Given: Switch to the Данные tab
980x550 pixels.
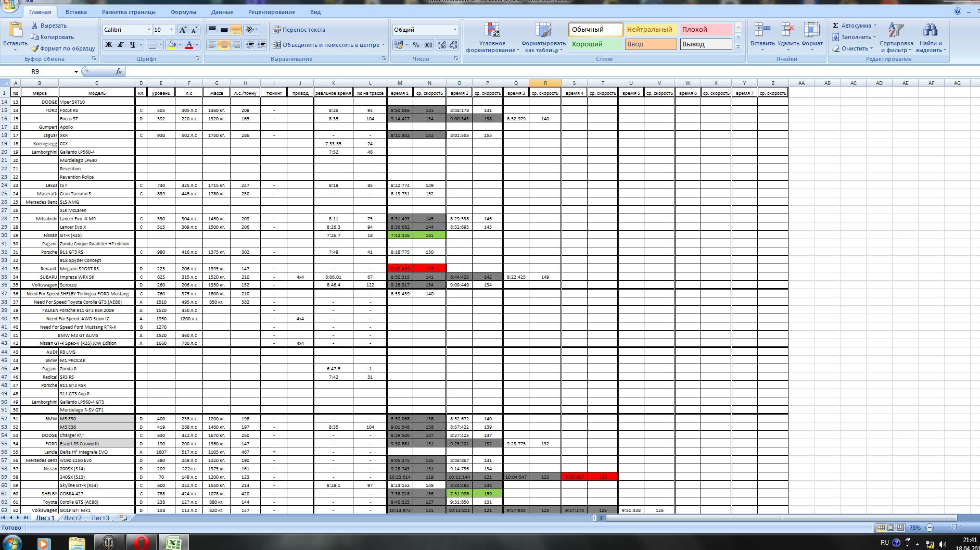Looking at the screenshot, I should [222, 12].
